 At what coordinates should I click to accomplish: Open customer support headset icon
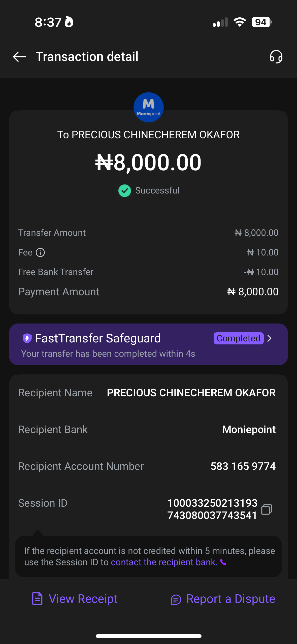(276, 56)
